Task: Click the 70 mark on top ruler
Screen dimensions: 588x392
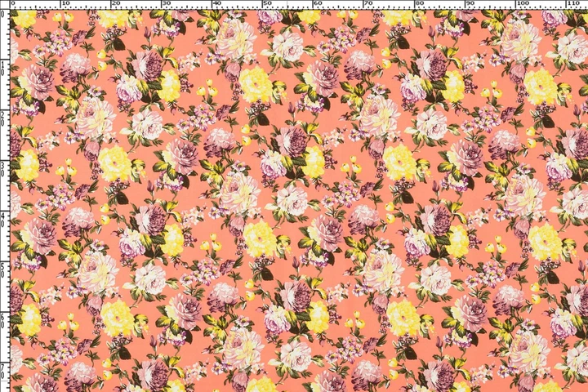Action: click(368, 3)
